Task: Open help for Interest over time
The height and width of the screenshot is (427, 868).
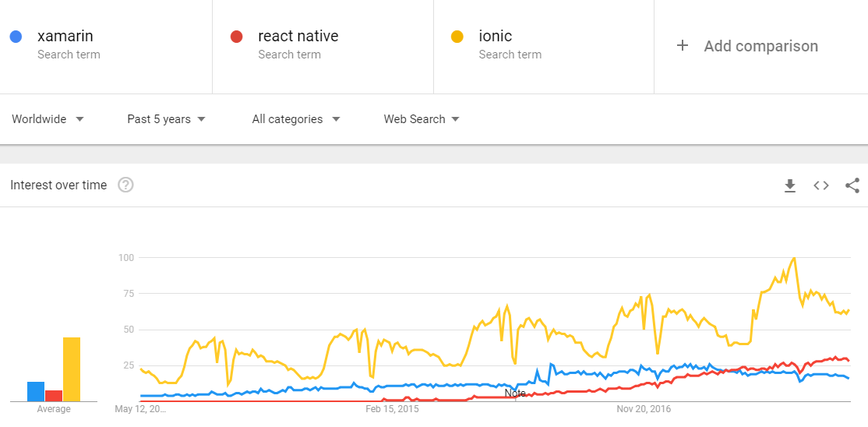Action: (125, 185)
